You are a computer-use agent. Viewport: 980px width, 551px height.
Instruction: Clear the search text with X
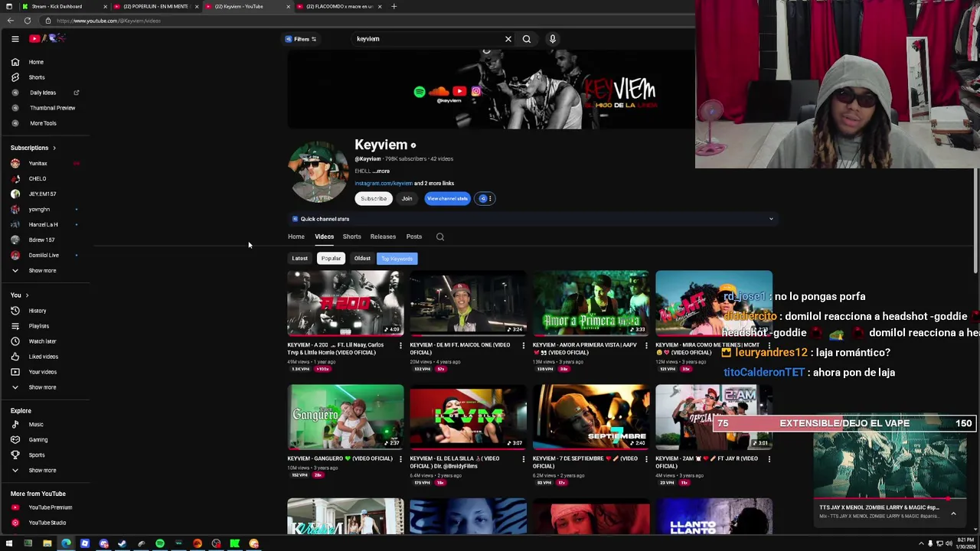(508, 39)
